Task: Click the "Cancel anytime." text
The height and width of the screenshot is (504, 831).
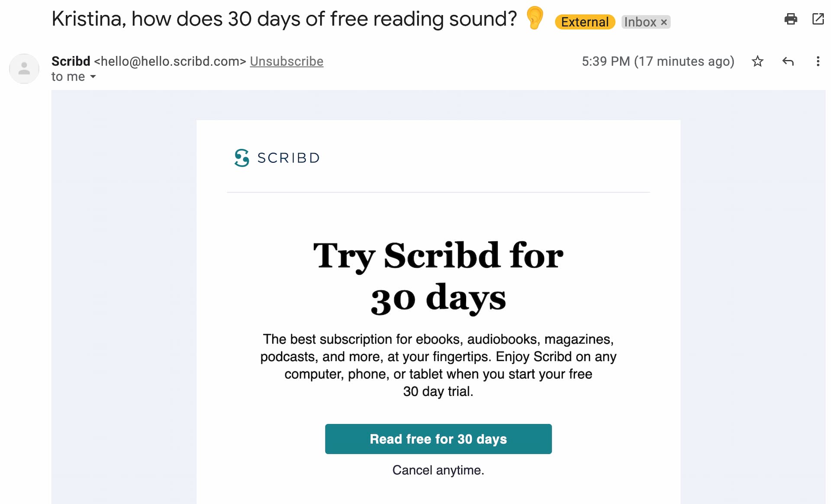Action: click(438, 470)
